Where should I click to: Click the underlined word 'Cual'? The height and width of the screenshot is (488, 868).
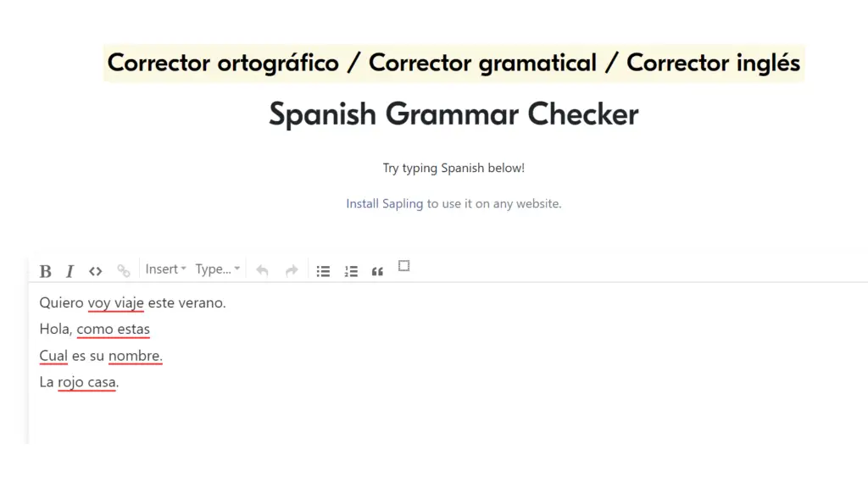(53, 355)
